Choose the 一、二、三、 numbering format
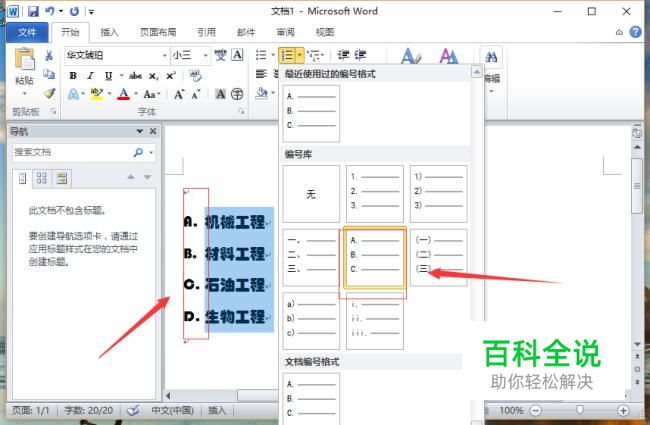Viewport: 650px width, 425px height. [x=311, y=257]
